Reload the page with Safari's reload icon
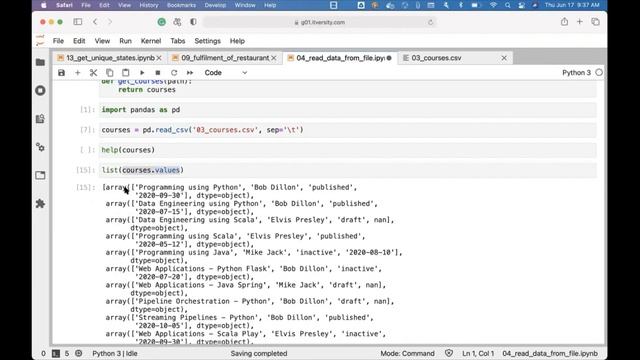Image resolution: width=640 pixels, height=360 pixels. pyautogui.click(x=430, y=22)
